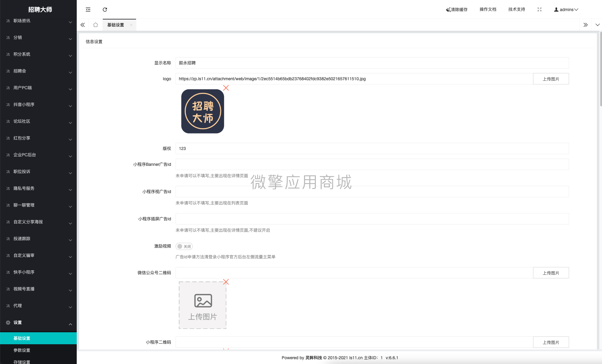This screenshot has width=602, height=364.
Task: Click the icon beside 红包分享
Action: (x=8, y=138)
